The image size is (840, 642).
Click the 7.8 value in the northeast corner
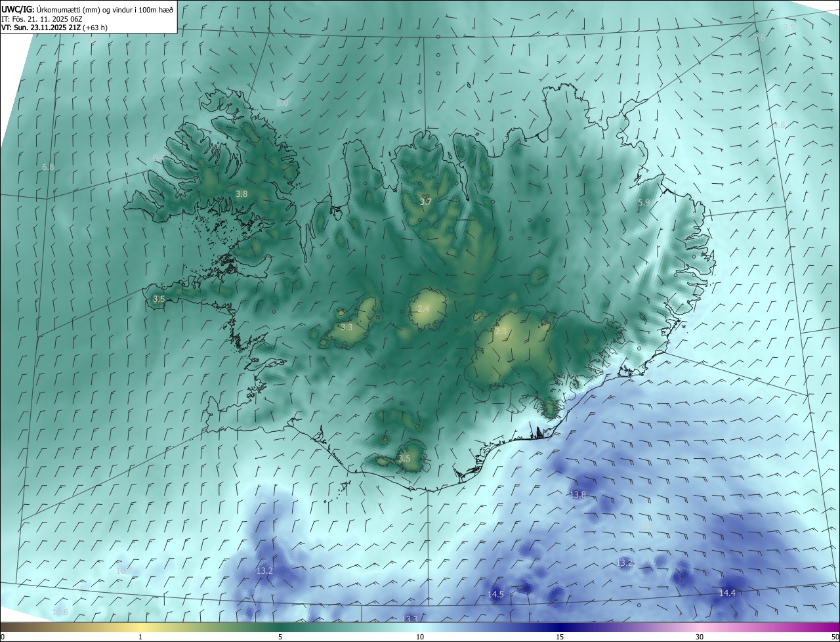point(760,37)
